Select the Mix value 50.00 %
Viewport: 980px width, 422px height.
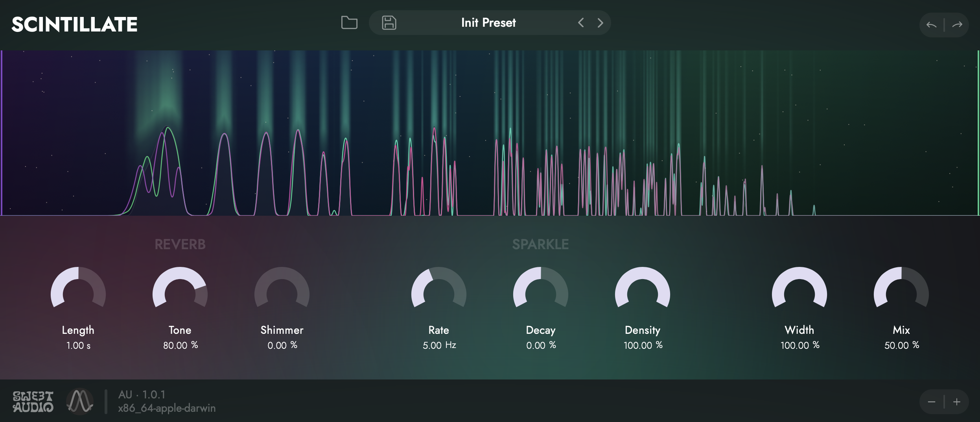[x=902, y=345]
